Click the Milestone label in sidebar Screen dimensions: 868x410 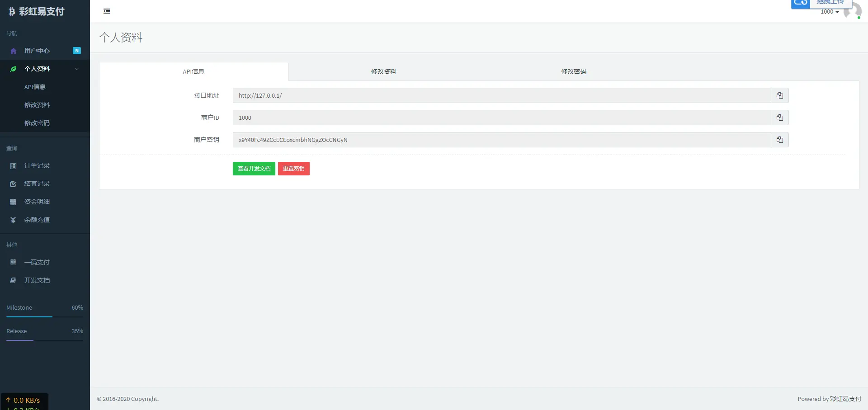pyautogui.click(x=19, y=307)
